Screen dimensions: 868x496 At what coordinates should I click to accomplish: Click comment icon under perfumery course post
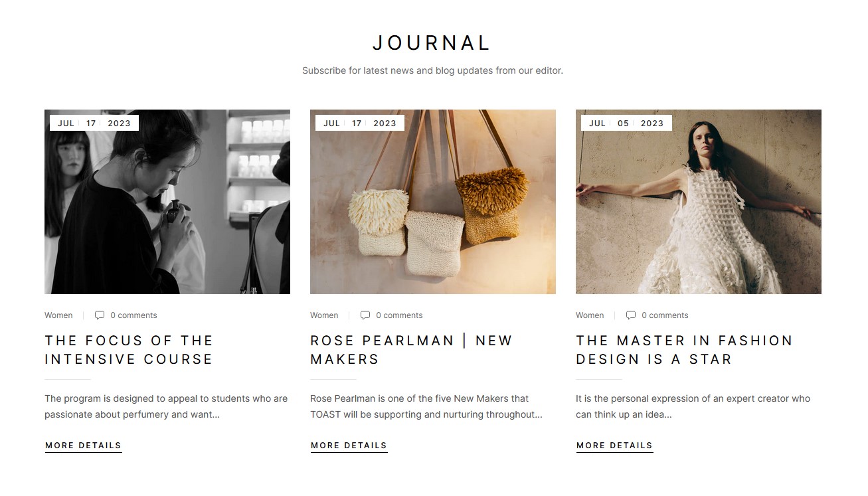click(x=100, y=315)
